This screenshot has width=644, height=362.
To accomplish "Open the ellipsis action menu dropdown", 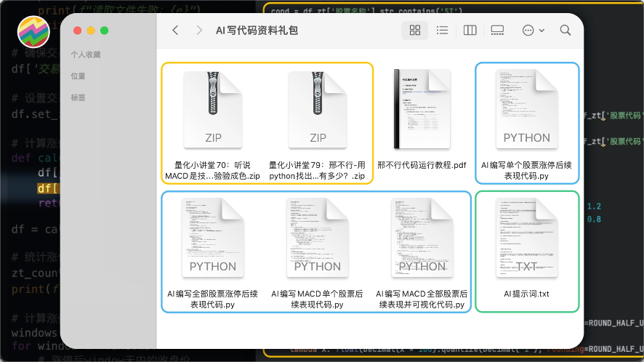I will 533,31.
